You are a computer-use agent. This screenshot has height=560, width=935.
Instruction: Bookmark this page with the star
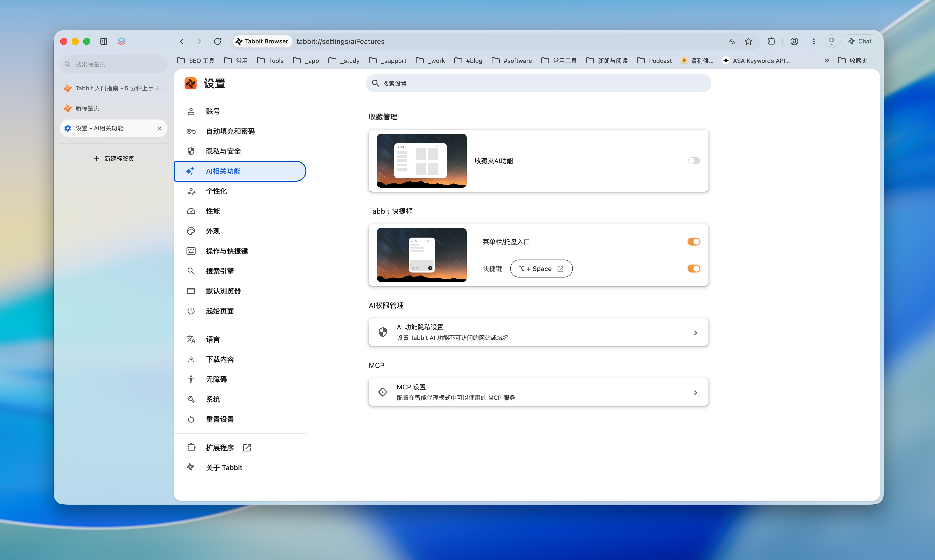click(x=748, y=41)
